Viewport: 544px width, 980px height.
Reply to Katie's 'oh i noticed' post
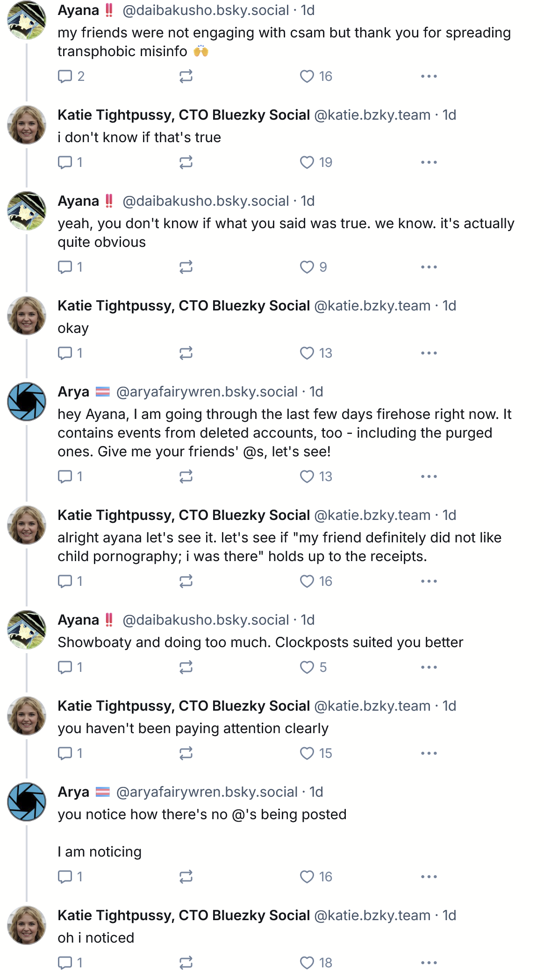pos(65,963)
